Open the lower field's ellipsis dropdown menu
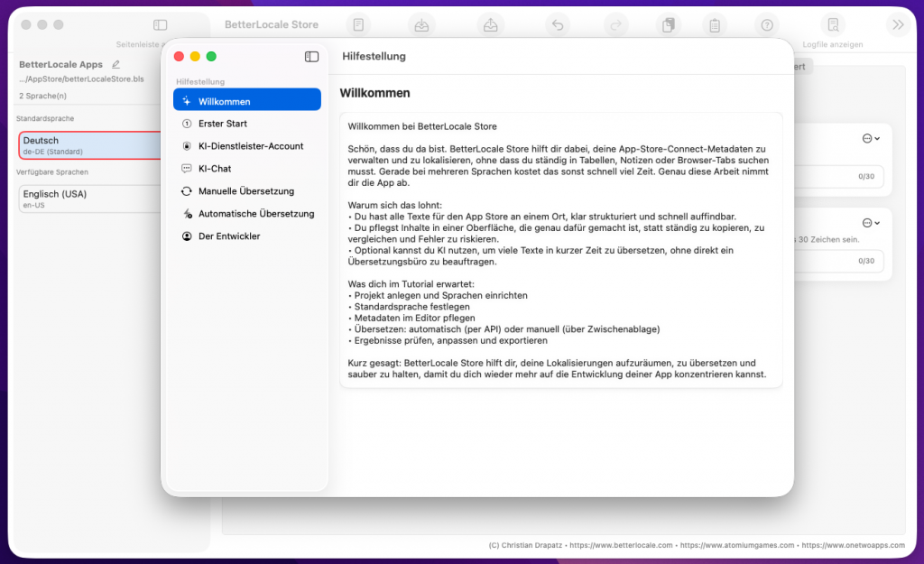The height and width of the screenshot is (564, 924). click(x=870, y=223)
